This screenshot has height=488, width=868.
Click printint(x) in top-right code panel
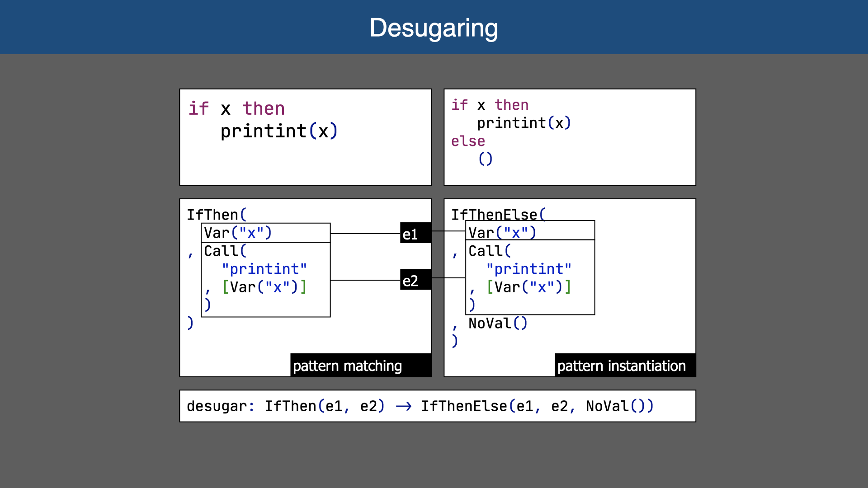[524, 123]
